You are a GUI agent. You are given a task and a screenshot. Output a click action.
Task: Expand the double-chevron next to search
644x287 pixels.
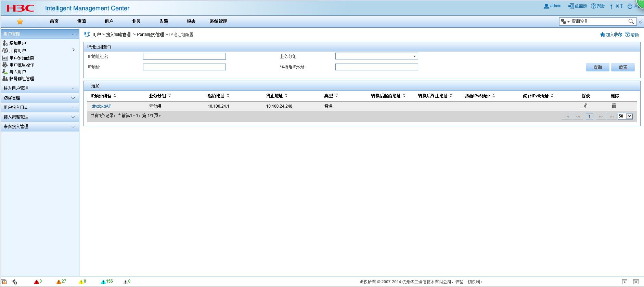point(640,22)
